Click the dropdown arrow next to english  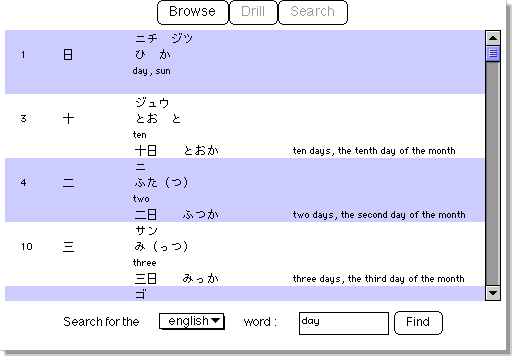tap(216, 321)
